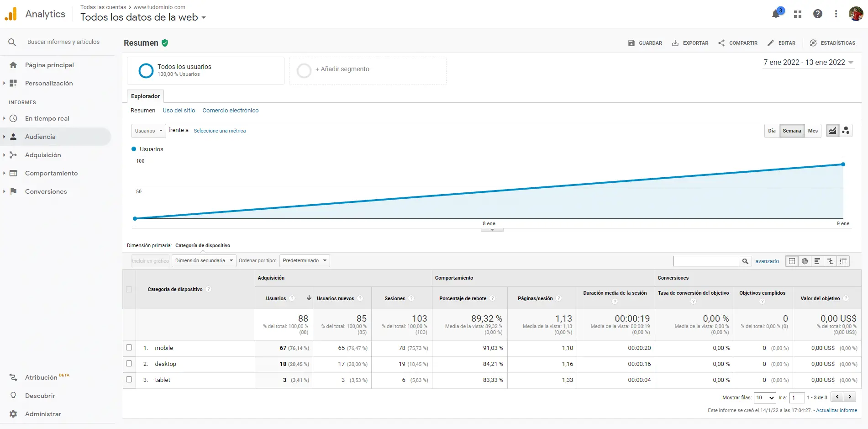Open the three-dot more options menu

[x=836, y=14]
